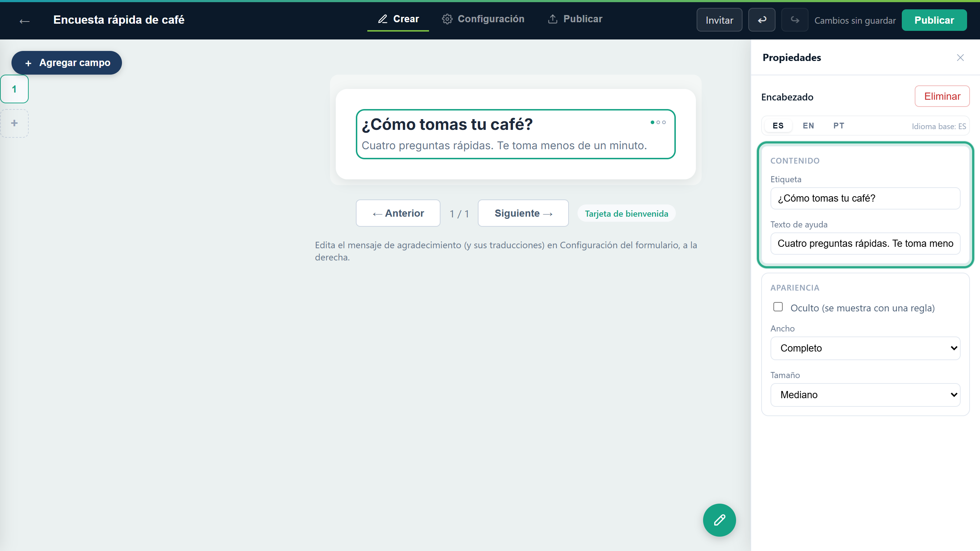This screenshot has height=551, width=980.
Task: Click the '1 / 1' page counter
Action: [459, 214]
